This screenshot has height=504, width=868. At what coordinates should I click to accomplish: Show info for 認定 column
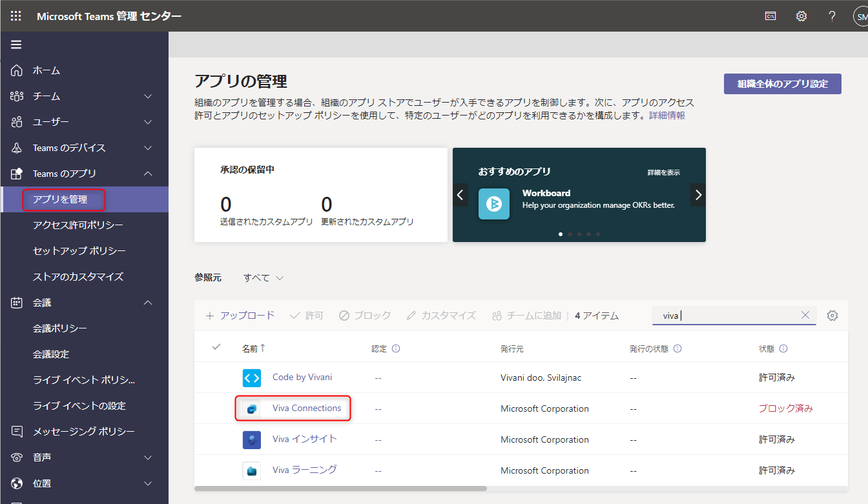[x=396, y=348]
